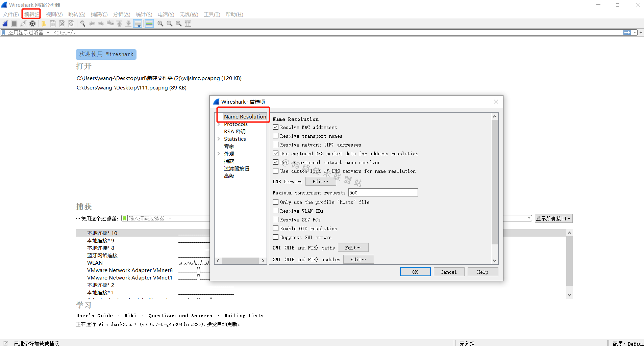
Task: Toggle Use an external network name resolver
Action: [276, 162]
